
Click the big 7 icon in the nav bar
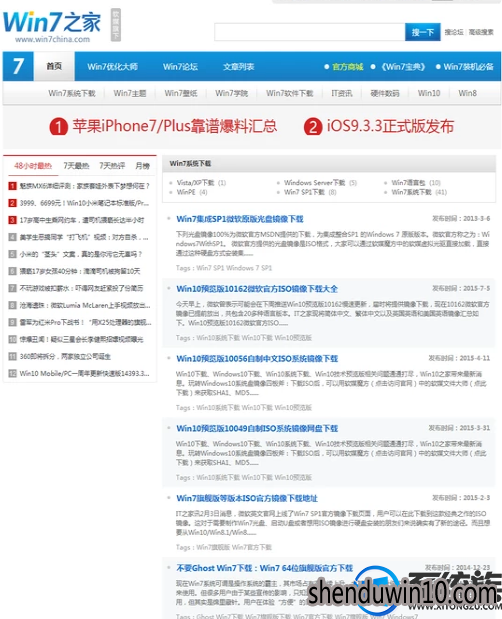pos(18,66)
